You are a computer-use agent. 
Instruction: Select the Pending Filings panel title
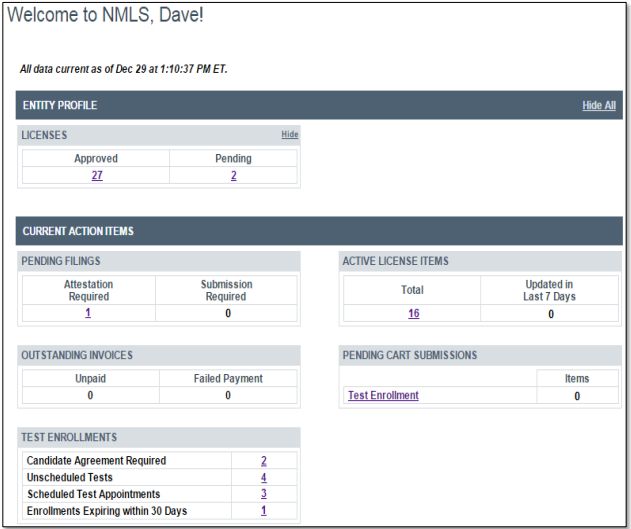[x=63, y=261]
